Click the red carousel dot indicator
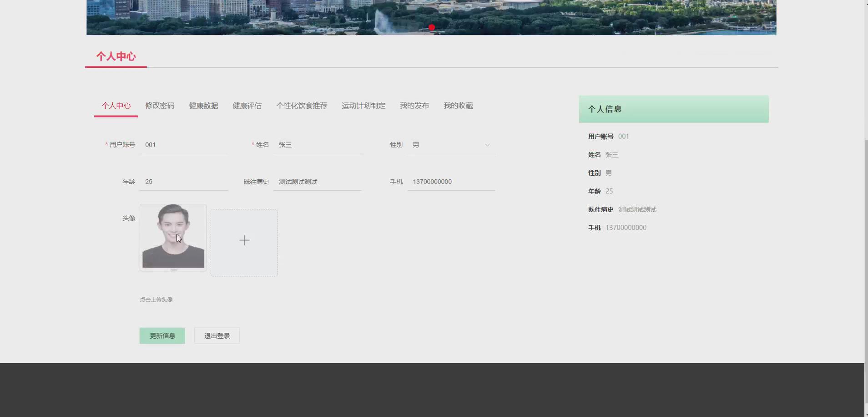Screen dimensions: 868x417 pos(431,27)
